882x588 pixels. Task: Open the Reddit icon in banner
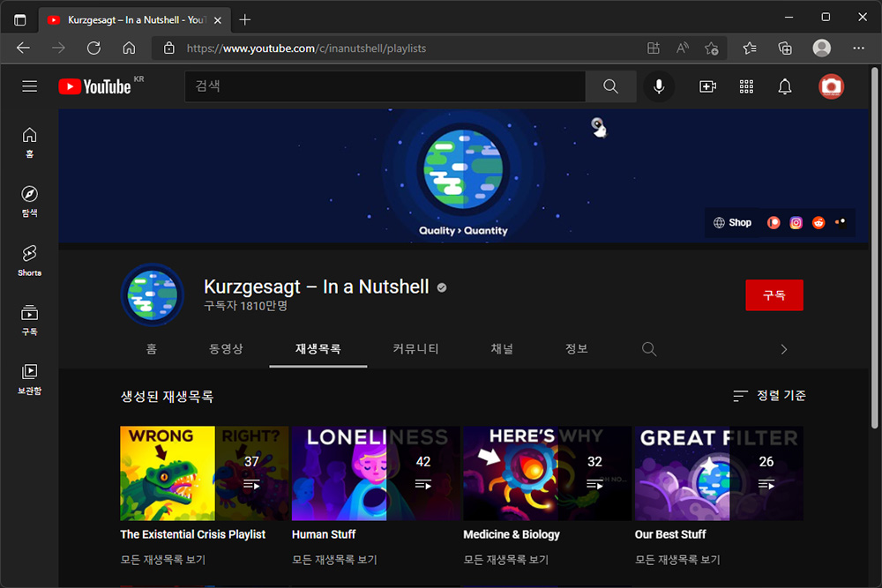point(818,223)
